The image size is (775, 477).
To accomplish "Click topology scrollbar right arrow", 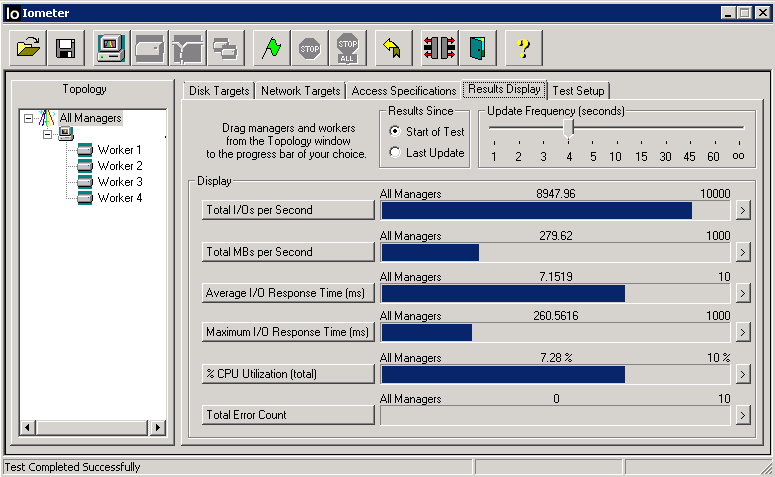I will (158, 427).
